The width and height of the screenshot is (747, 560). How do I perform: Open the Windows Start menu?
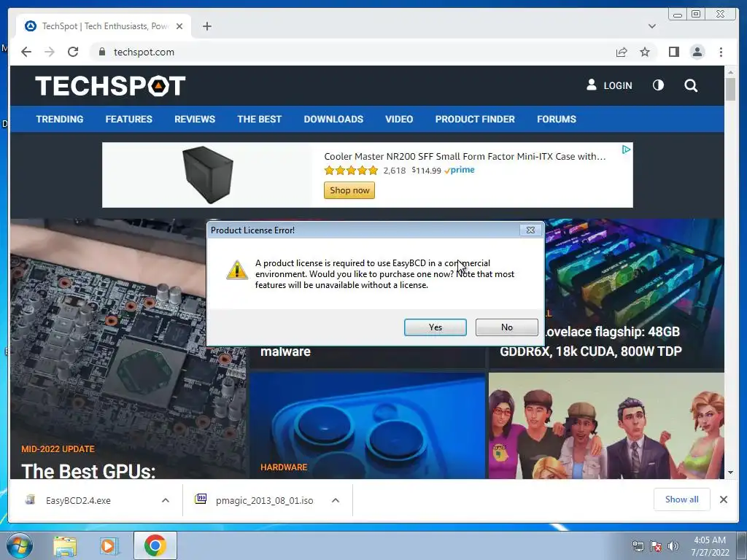pos(19,545)
